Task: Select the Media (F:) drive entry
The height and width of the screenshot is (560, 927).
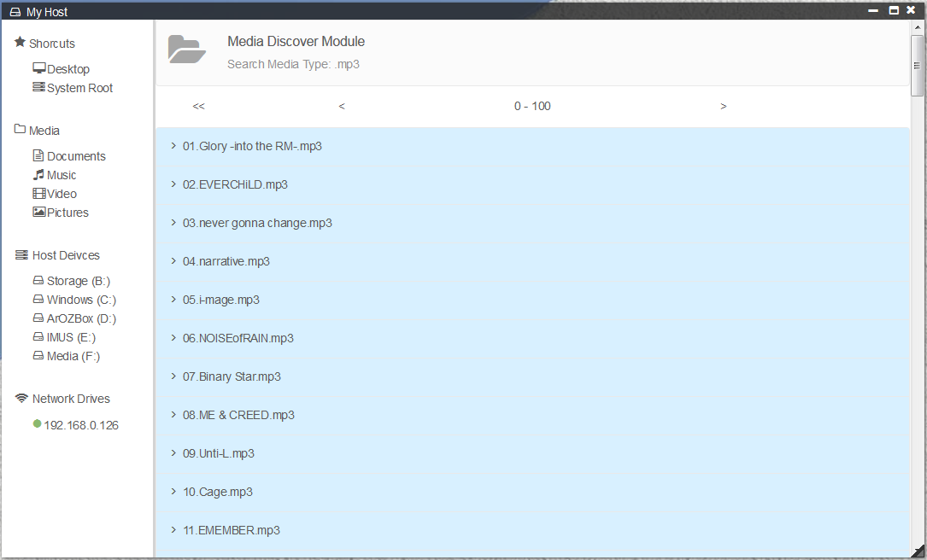Action: click(x=73, y=356)
